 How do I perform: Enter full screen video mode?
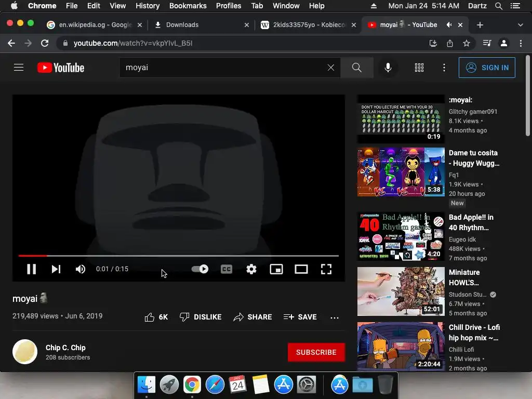326,269
